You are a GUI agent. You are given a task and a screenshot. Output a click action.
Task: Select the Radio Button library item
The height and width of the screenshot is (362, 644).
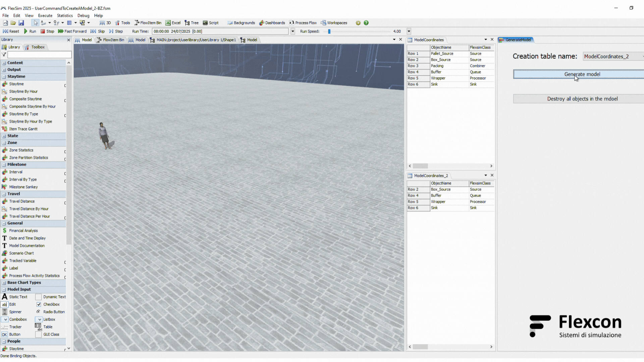[x=53, y=312]
